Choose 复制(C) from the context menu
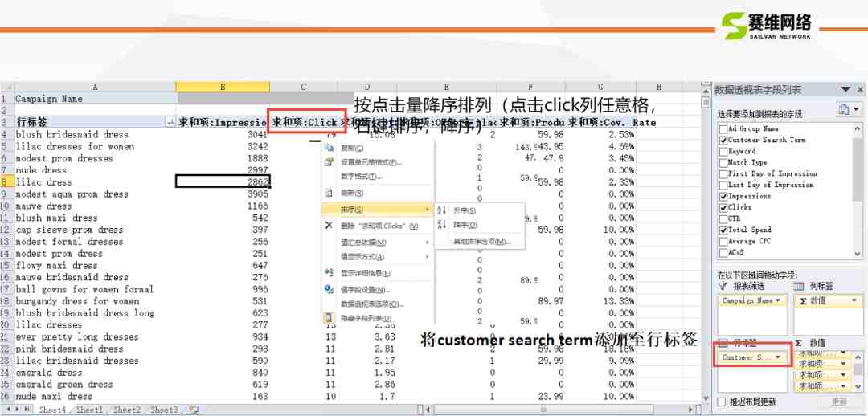Viewport: 868px width, 416px height. point(353,149)
